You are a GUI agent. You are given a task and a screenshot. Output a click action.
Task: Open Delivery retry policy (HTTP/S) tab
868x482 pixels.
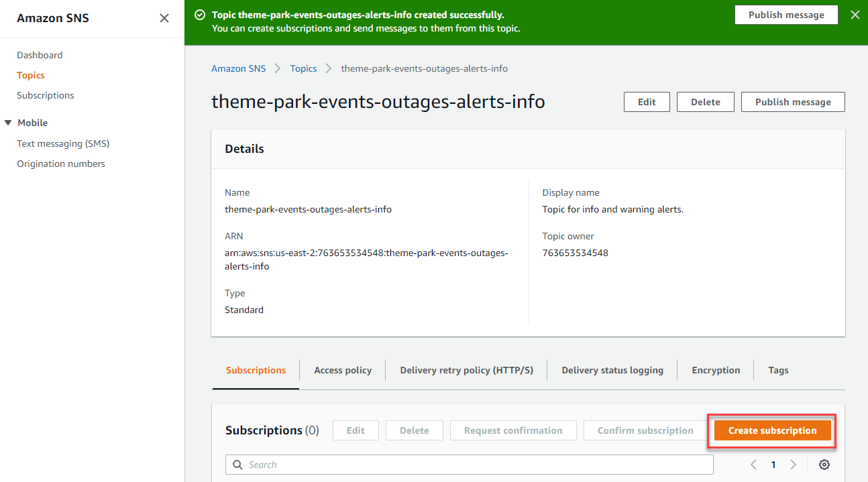tap(467, 370)
